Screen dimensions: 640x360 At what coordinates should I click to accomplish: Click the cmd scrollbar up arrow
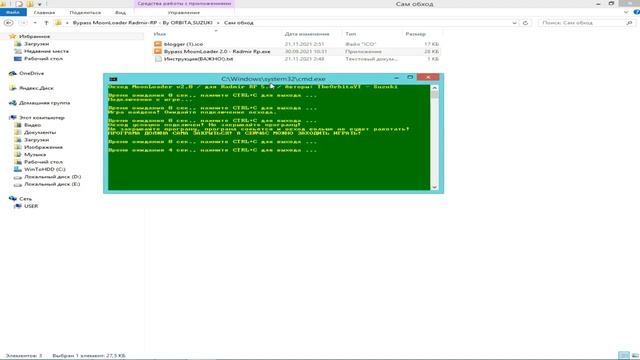[434, 88]
